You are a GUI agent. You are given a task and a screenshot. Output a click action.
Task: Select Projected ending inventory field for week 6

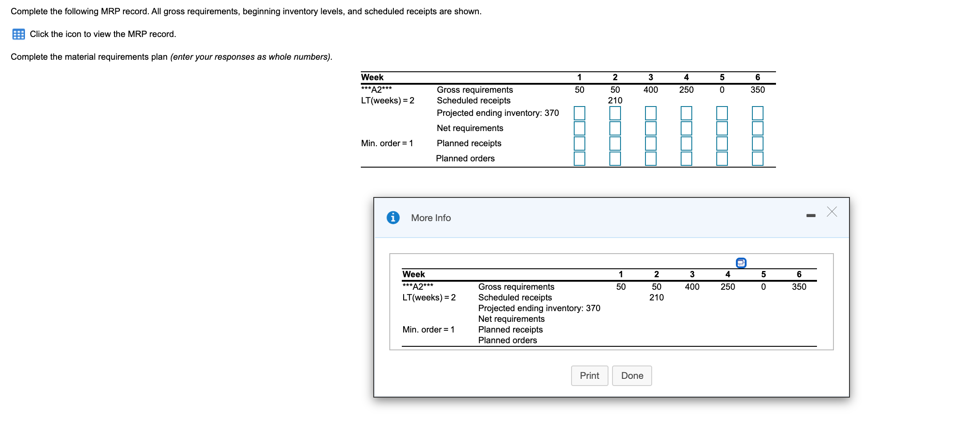pos(758,113)
